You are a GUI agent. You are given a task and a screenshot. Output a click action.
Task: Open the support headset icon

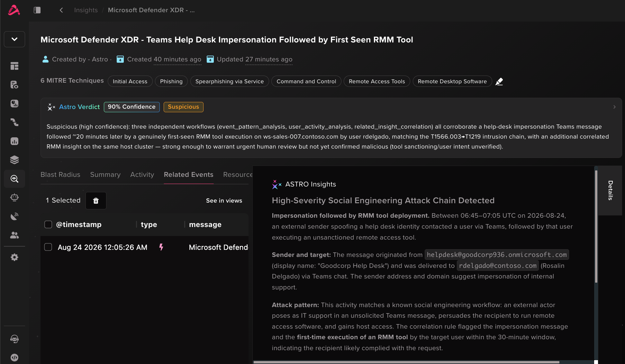click(14, 339)
